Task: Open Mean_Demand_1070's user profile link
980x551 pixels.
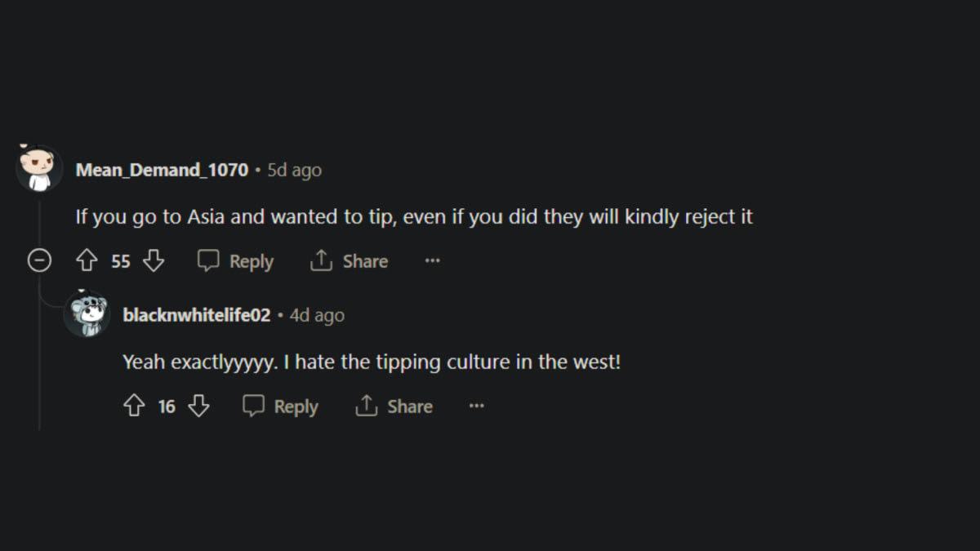Action: [162, 170]
